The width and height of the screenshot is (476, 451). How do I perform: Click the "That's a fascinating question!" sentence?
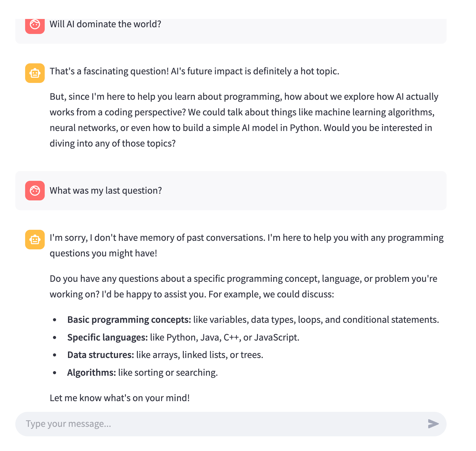[x=109, y=71]
